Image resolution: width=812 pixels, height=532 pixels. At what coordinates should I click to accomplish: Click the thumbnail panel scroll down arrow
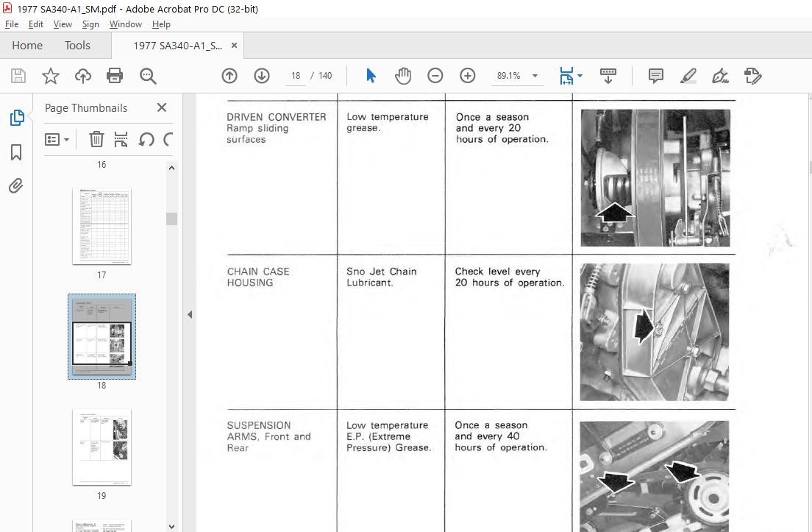[172, 526]
